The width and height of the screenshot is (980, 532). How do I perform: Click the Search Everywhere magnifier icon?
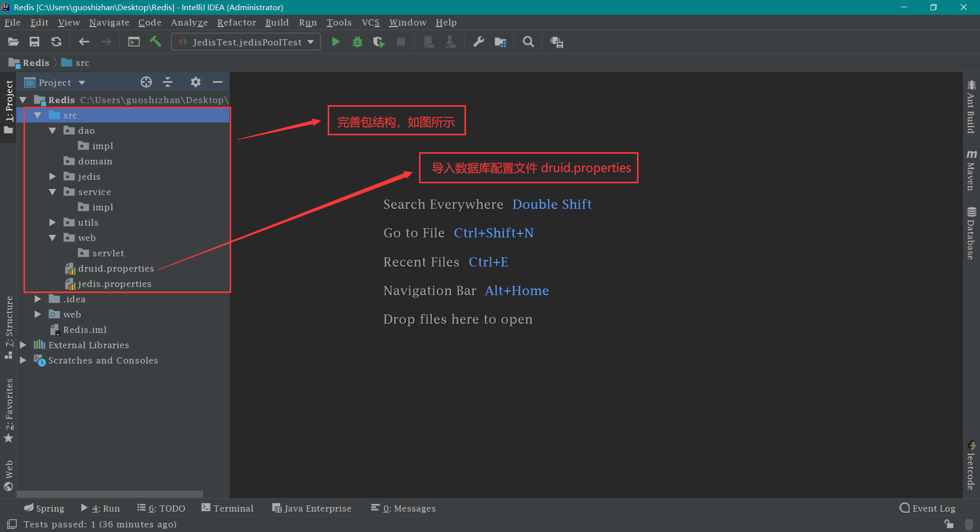(x=528, y=42)
